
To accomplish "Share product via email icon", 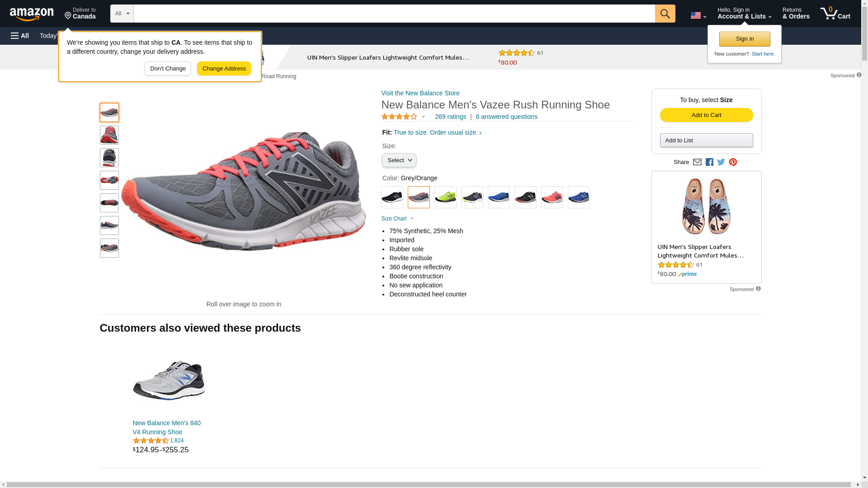I will tap(697, 162).
